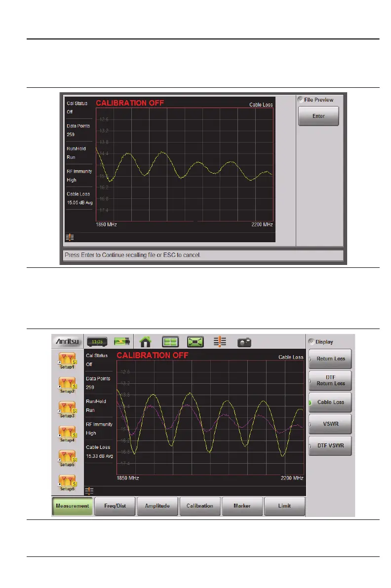Select the Cable Loss display button
This screenshot has width=391, height=588.
point(330,402)
